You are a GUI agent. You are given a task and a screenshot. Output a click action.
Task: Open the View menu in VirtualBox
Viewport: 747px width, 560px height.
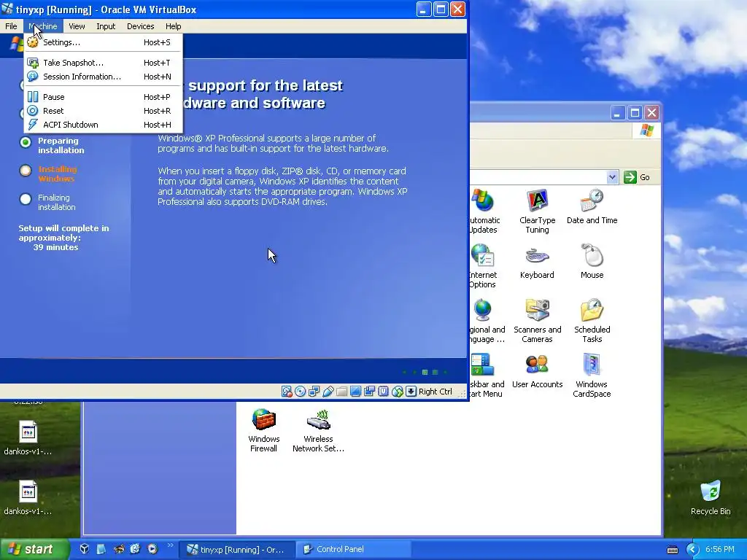77,26
